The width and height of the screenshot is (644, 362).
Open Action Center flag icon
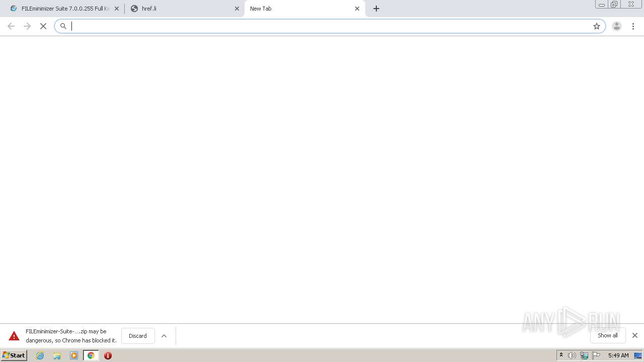596,355
